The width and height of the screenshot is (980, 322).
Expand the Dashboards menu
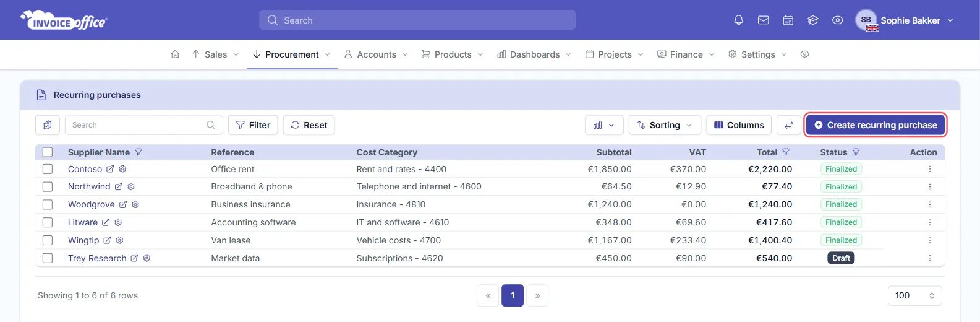534,54
